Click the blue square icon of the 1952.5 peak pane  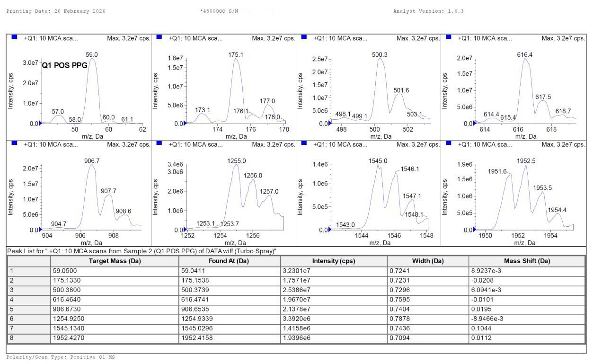449,143
